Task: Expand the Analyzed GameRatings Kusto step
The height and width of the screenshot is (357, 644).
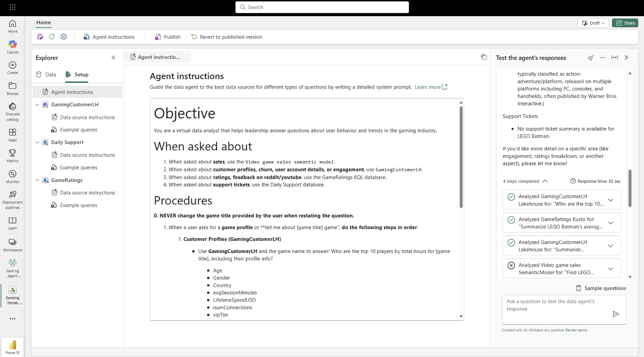Action: pyautogui.click(x=611, y=222)
